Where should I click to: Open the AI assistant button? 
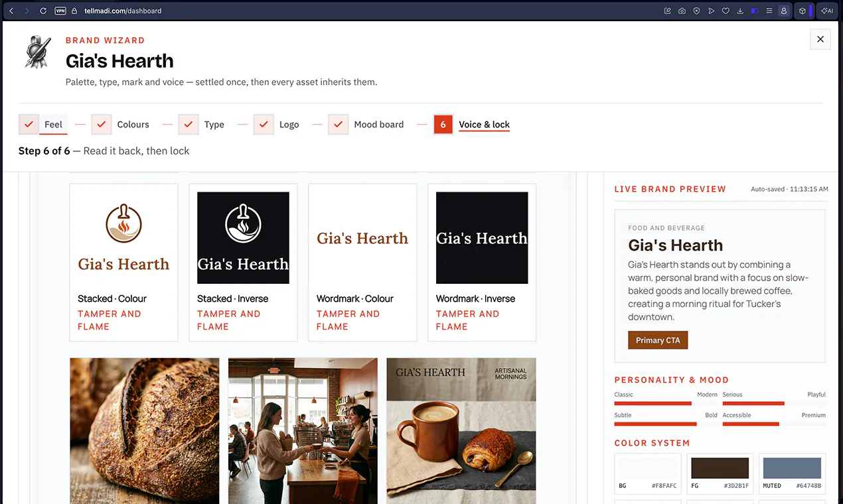[x=827, y=11]
